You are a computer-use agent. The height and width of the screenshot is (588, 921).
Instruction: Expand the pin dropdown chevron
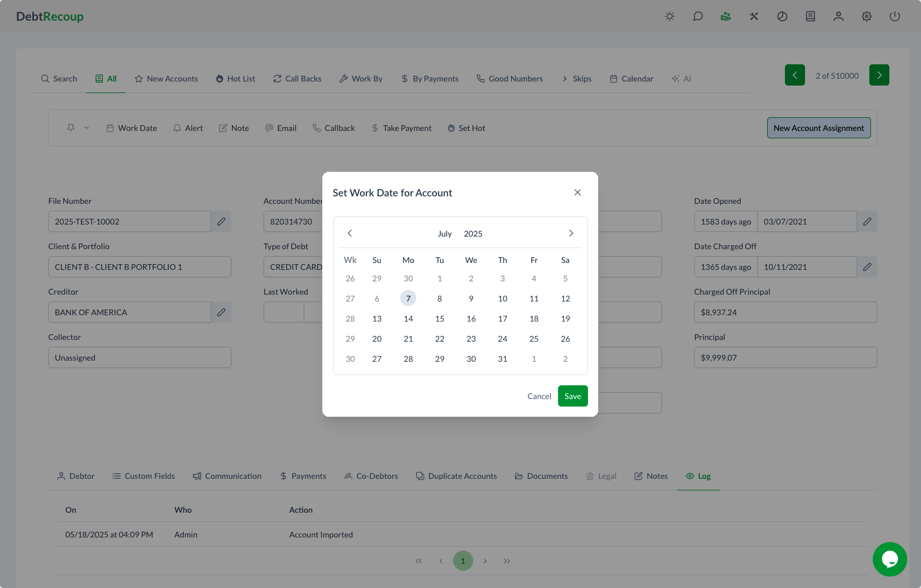coord(87,128)
